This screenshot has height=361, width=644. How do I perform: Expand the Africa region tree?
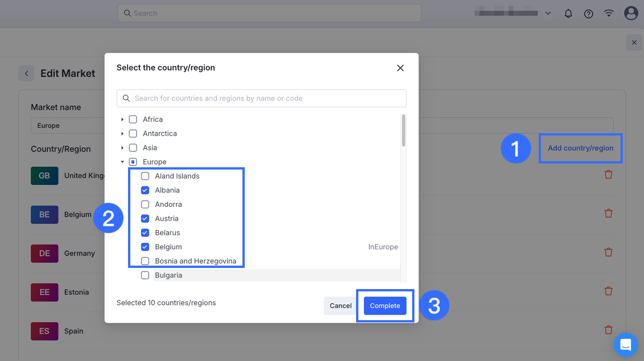pyautogui.click(x=122, y=120)
